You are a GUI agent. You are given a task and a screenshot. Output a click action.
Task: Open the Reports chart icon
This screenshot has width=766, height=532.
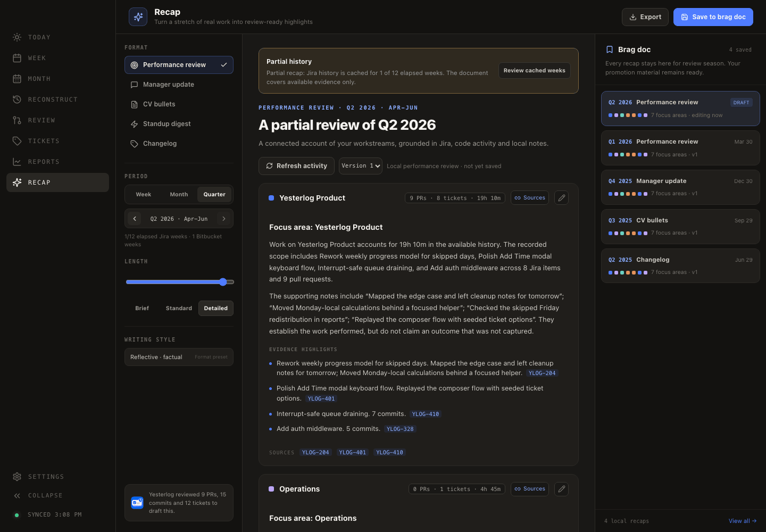pos(17,162)
